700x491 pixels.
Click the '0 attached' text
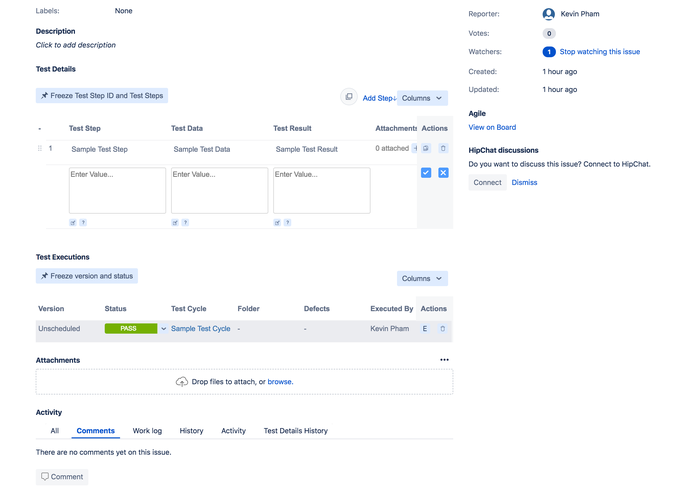392,148
